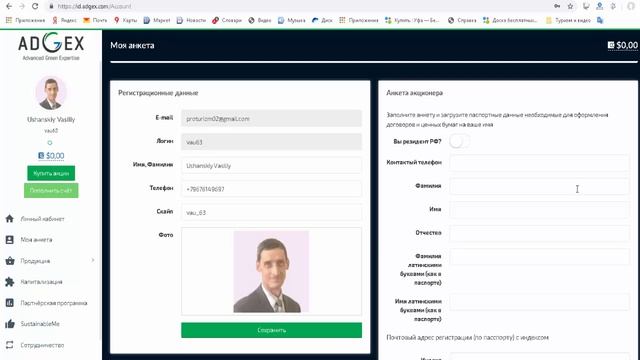Reload the page with refresh icon
This screenshot has height=360, width=640.
pyautogui.click(x=35, y=6)
